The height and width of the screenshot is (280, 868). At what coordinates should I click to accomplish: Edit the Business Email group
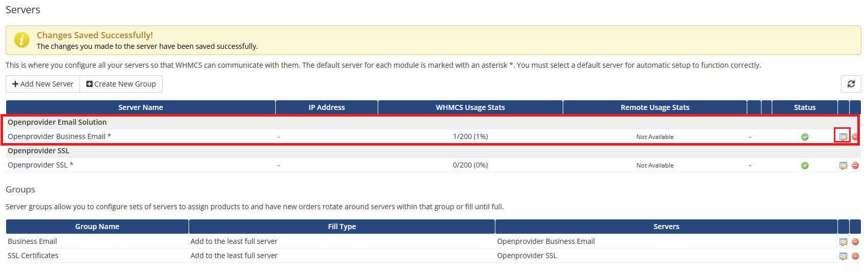[843, 242]
